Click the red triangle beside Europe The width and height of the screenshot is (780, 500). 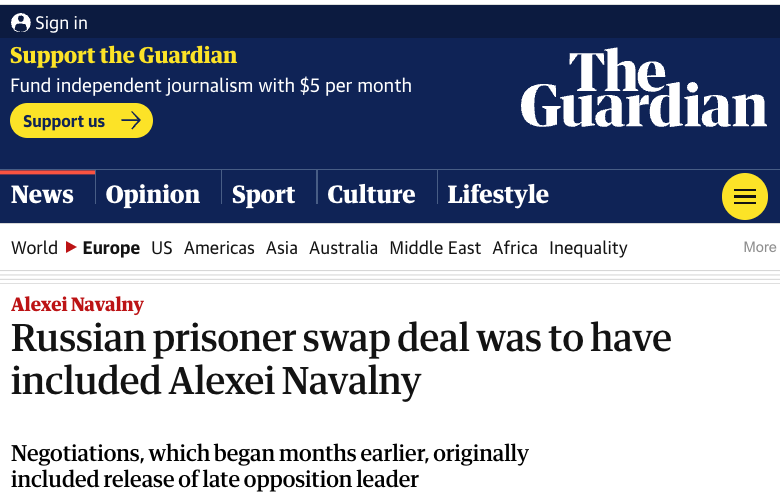pyautogui.click(x=71, y=247)
